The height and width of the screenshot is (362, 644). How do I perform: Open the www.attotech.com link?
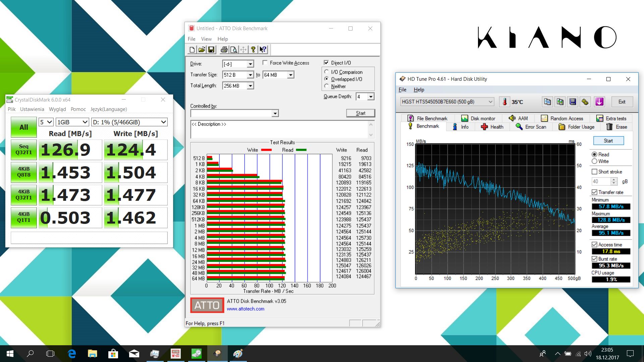[246, 309]
